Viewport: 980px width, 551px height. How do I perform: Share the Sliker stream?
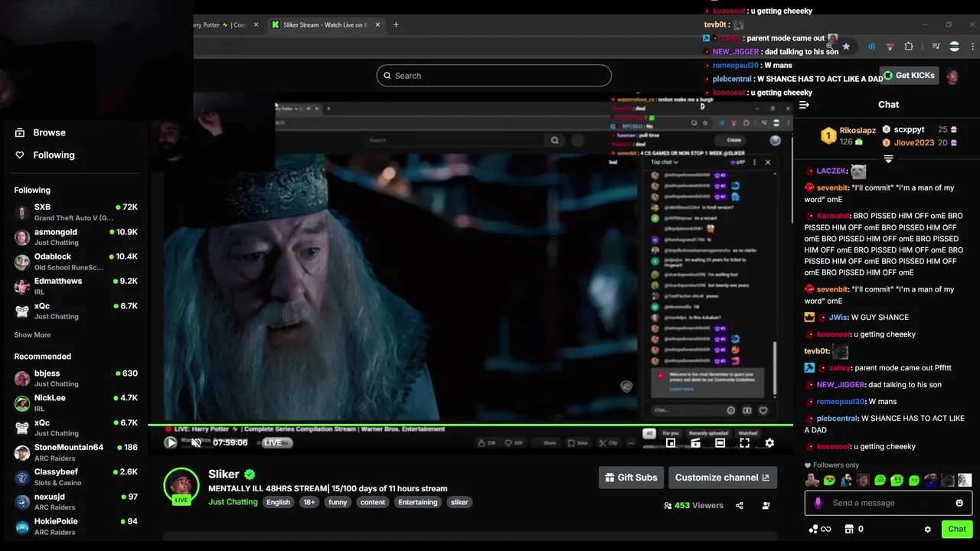pyautogui.click(x=740, y=505)
